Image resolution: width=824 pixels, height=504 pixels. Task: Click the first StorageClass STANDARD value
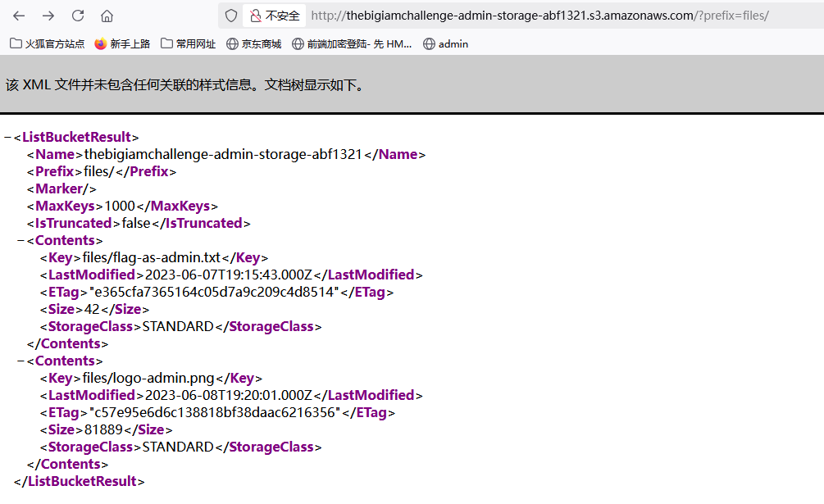(178, 327)
